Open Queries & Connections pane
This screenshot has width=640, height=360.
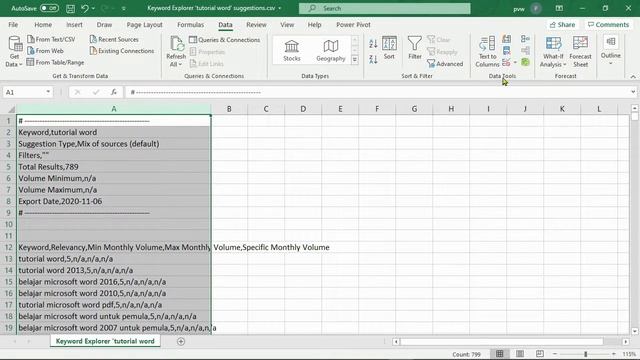(224, 40)
